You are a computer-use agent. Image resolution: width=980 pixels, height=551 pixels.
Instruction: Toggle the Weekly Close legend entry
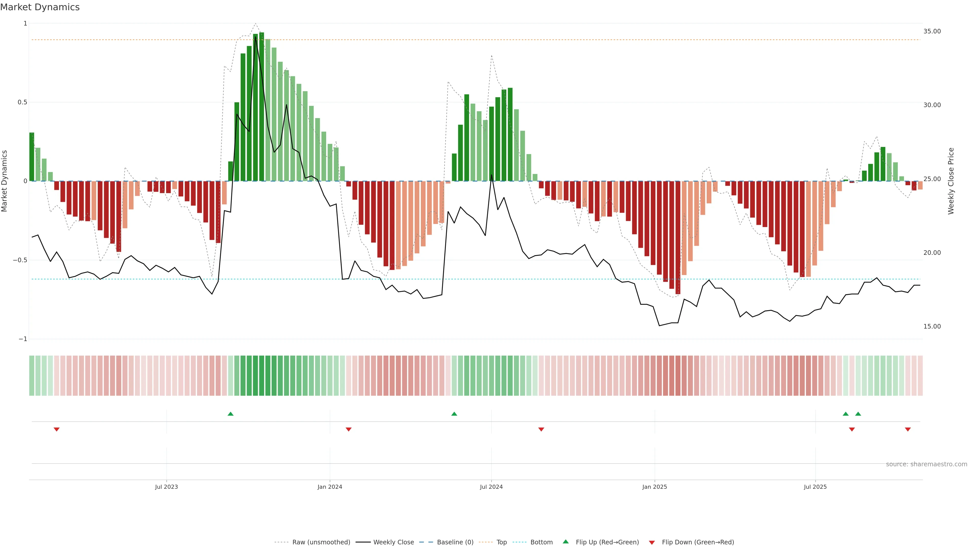(393, 542)
